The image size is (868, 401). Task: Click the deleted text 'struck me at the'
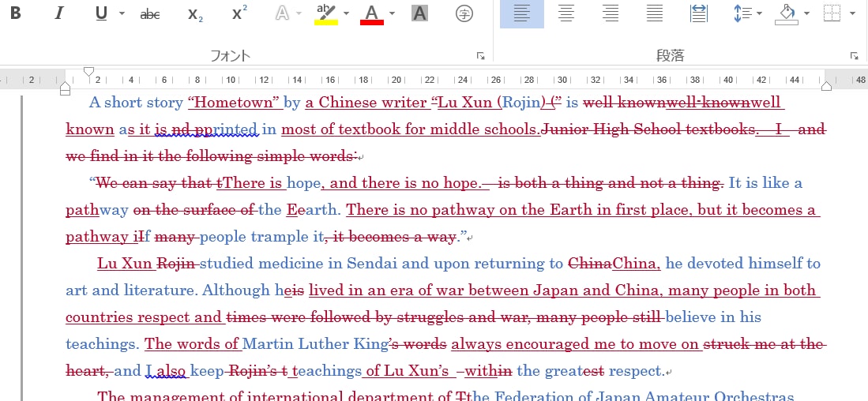[764, 344]
